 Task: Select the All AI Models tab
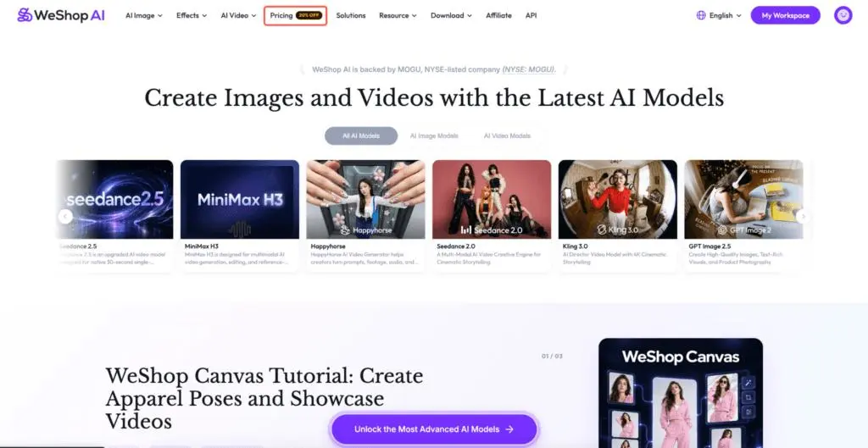(361, 136)
